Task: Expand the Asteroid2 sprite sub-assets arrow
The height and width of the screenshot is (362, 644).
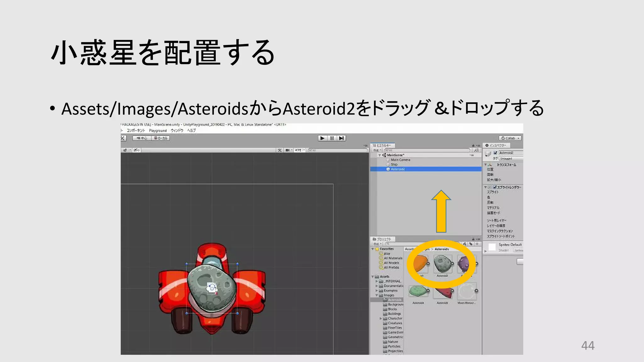Action: point(452,264)
